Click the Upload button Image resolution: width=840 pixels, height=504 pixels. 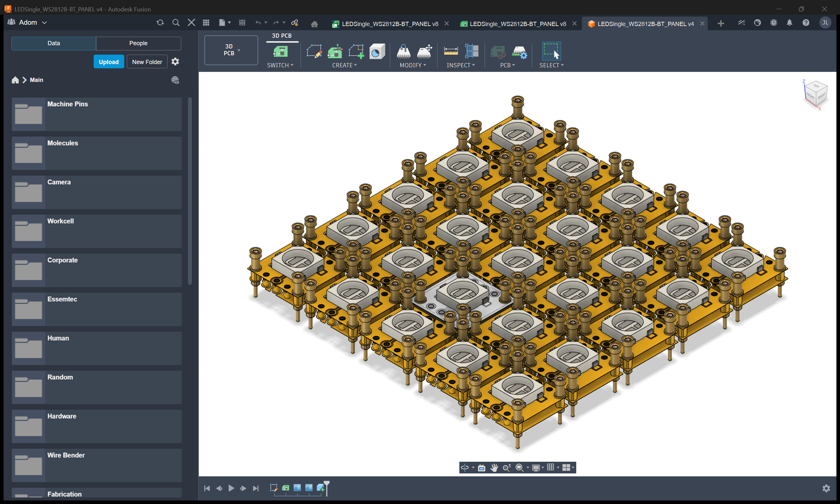click(109, 62)
